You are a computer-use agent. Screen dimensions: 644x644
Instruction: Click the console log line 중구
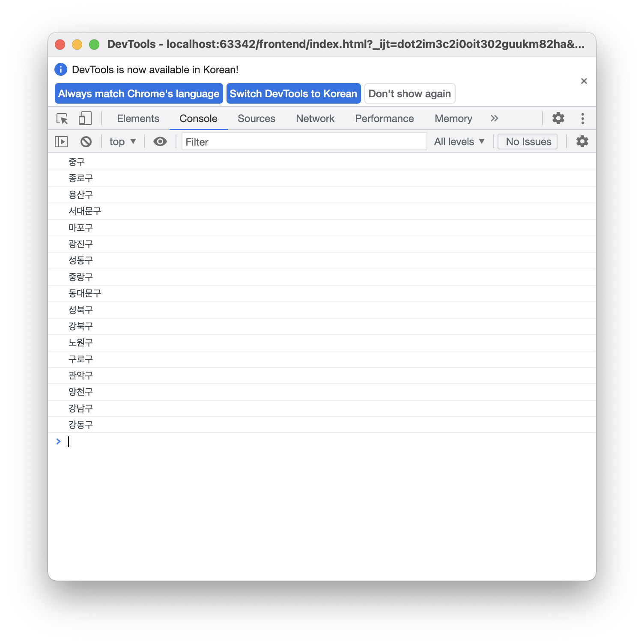pos(322,162)
